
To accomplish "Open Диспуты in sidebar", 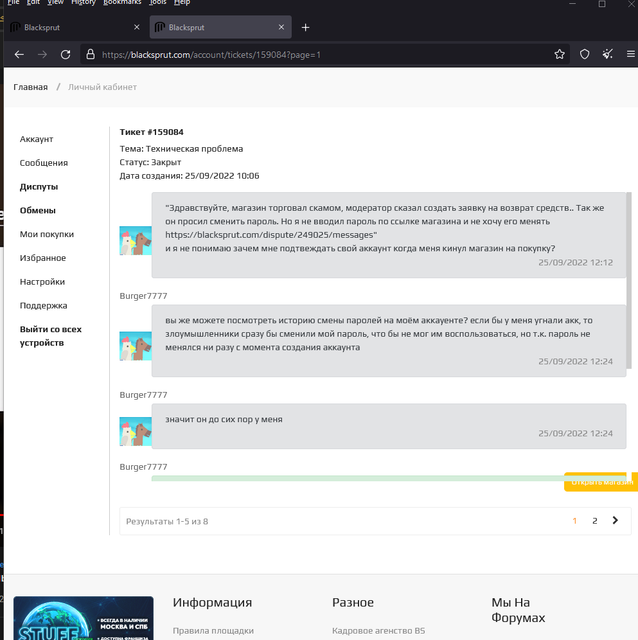I will click(39, 187).
